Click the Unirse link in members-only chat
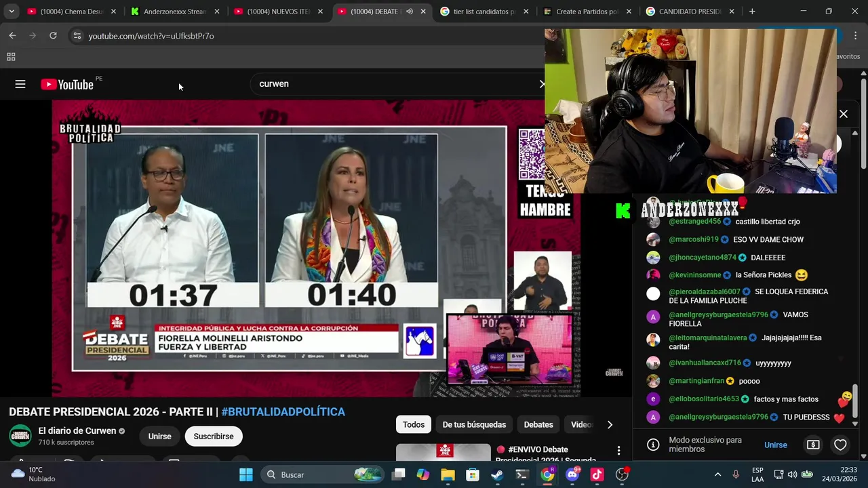Viewport: 868px width, 488px height. 776,445
